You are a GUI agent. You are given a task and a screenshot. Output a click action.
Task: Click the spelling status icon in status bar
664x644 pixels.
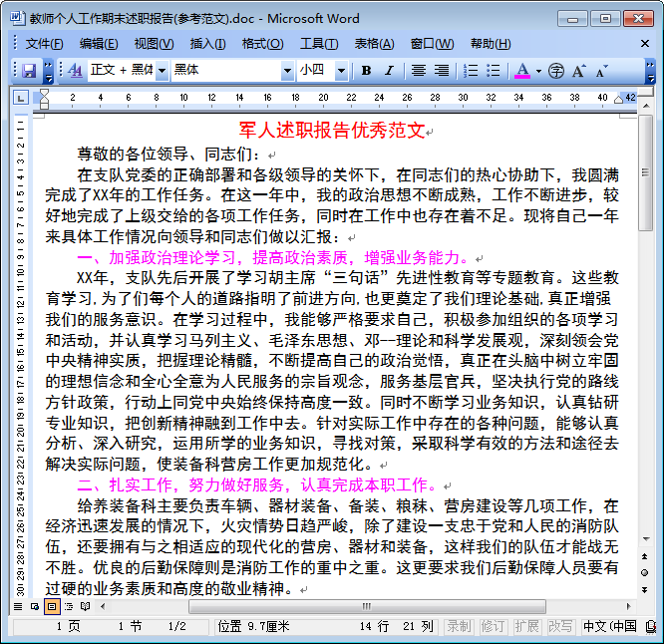pos(650,627)
